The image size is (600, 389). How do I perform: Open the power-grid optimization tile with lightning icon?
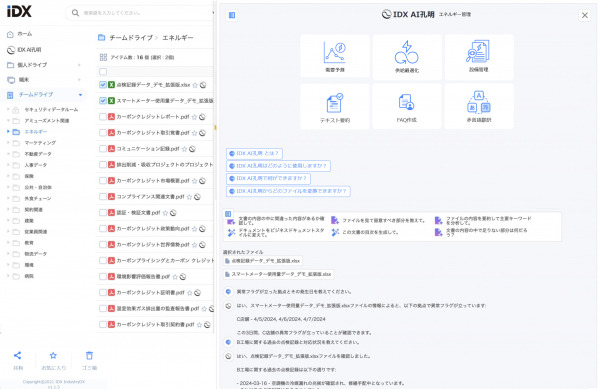click(x=407, y=57)
